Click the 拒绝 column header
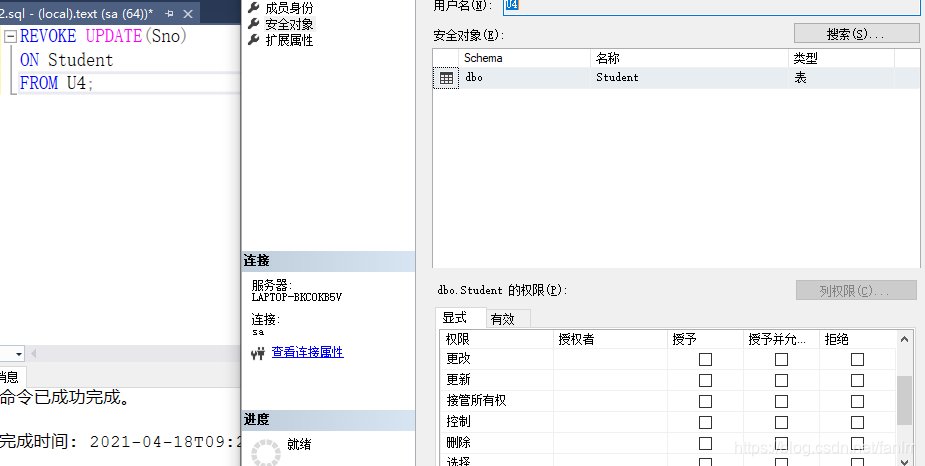The height and width of the screenshot is (466, 925). pos(857,339)
